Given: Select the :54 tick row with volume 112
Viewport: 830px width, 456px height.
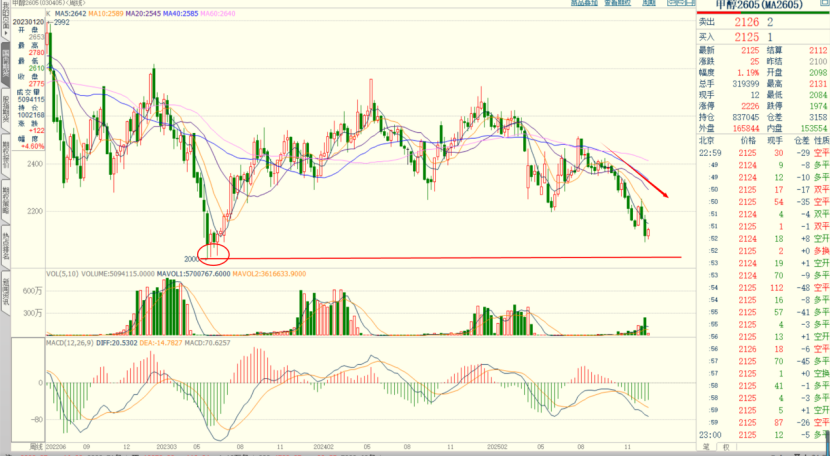Looking at the screenshot, I should 763,288.
